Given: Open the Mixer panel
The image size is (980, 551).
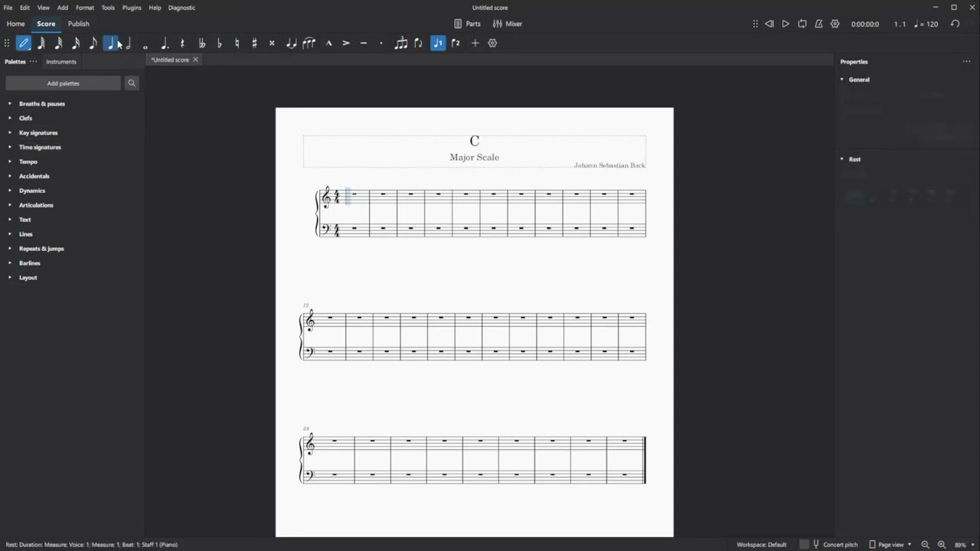Looking at the screenshot, I should [508, 24].
